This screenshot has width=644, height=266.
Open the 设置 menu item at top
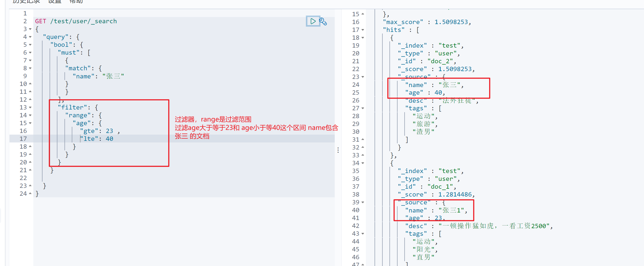pyautogui.click(x=55, y=2)
